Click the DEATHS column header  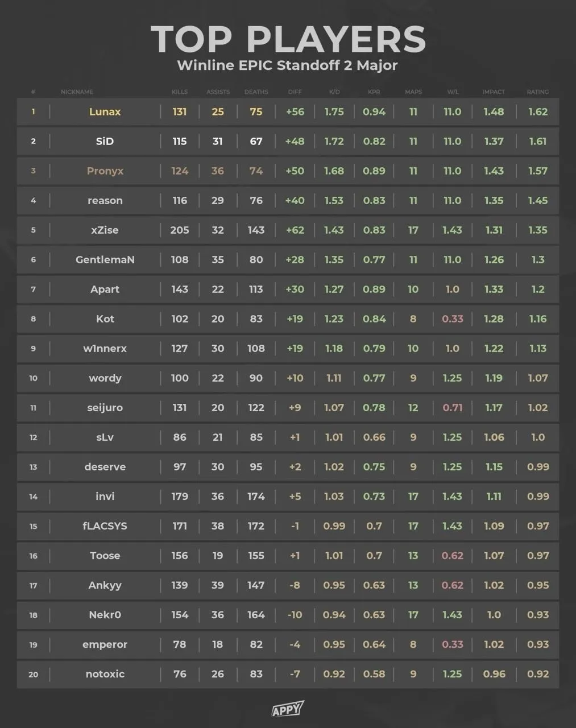pyautogui.click(x=256, y=92)
